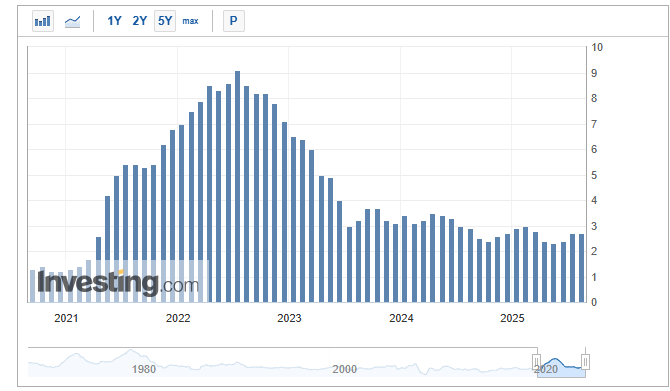Switch to the bar chart view icon
The image size is (670, 391).
point(43,21)
